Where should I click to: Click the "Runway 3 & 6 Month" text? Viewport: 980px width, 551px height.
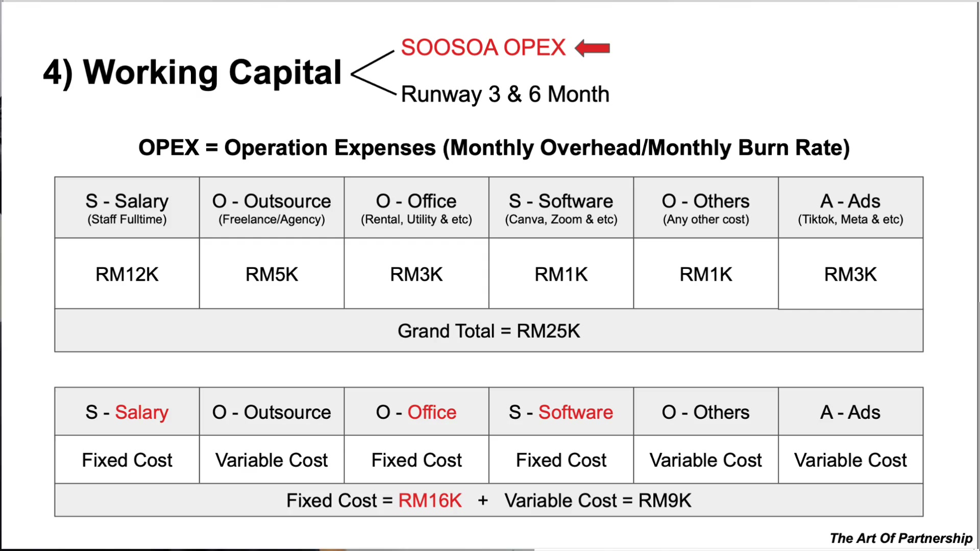(505, 94)
